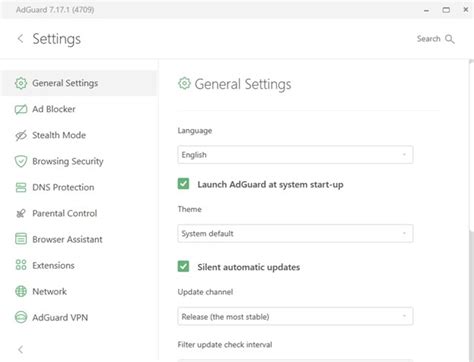Click the Language label
The width and height of the screenshot is (474, 362).
click(195, 131)
